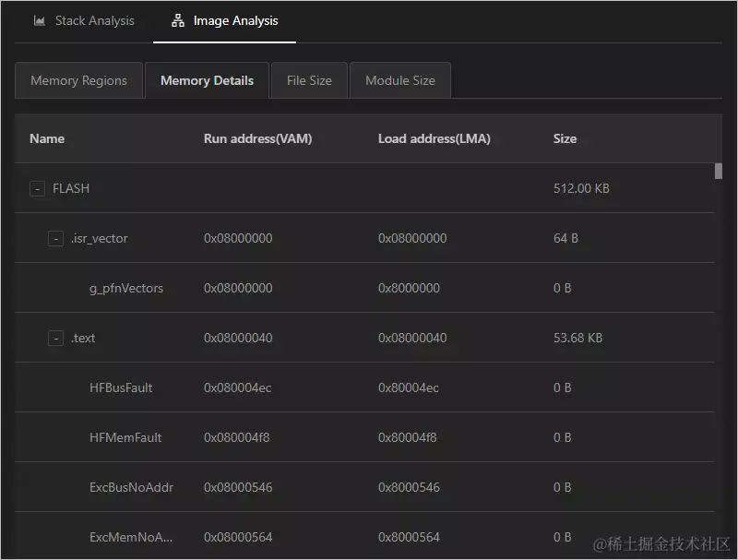Select the ExcMemNoA... row
The width and height of the screenshot is (738, 560).
click(x=364, y=536)
